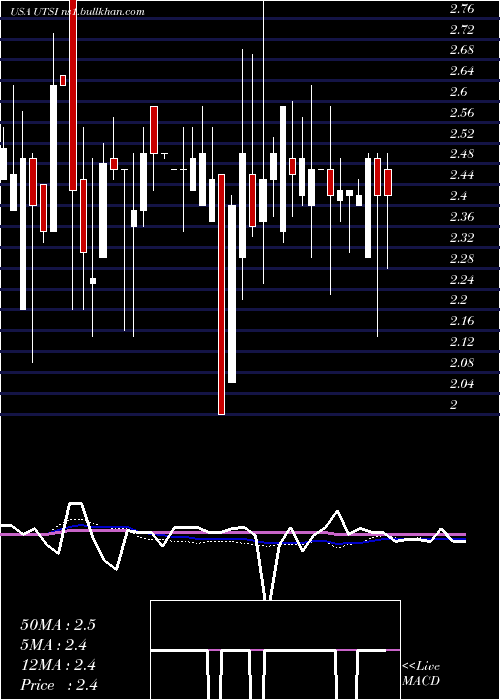Image resolution: width=500 pixels, height=700 pixels.
Task: Click the '5MA : 2.4' indicator text
Action: tap(54, 645)
